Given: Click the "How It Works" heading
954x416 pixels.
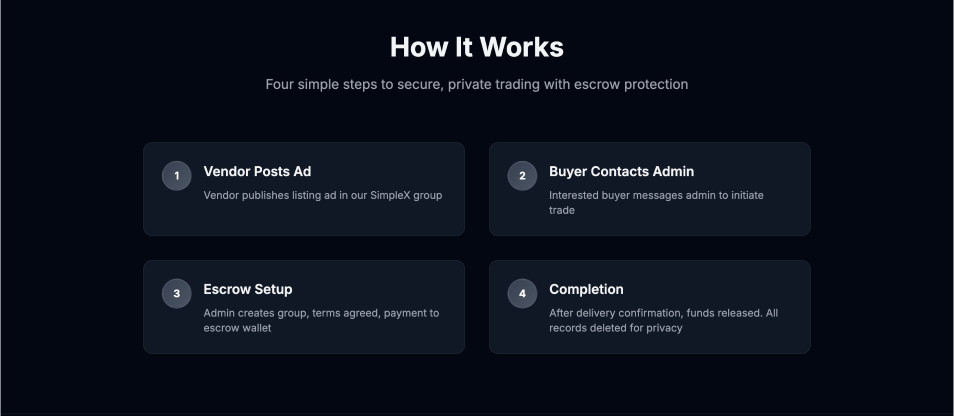Looking at the screenshot, I should click(476, 47).
